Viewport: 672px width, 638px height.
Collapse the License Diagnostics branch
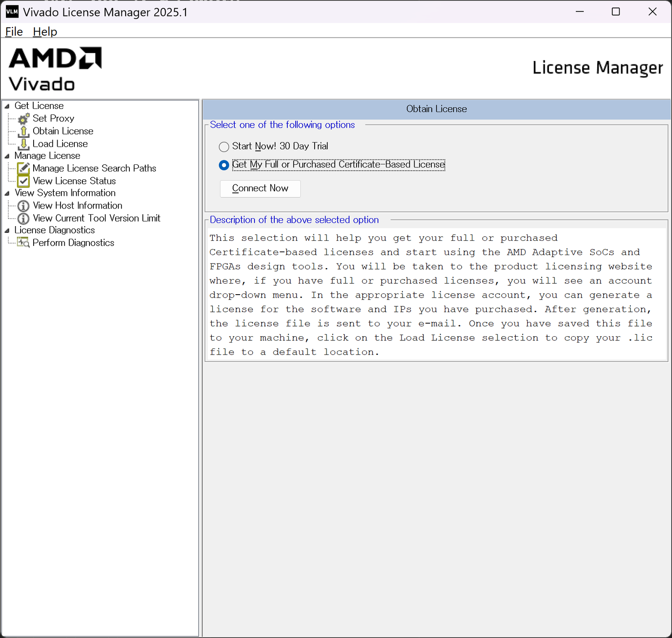pyautogui.click(x=8, y=230)
